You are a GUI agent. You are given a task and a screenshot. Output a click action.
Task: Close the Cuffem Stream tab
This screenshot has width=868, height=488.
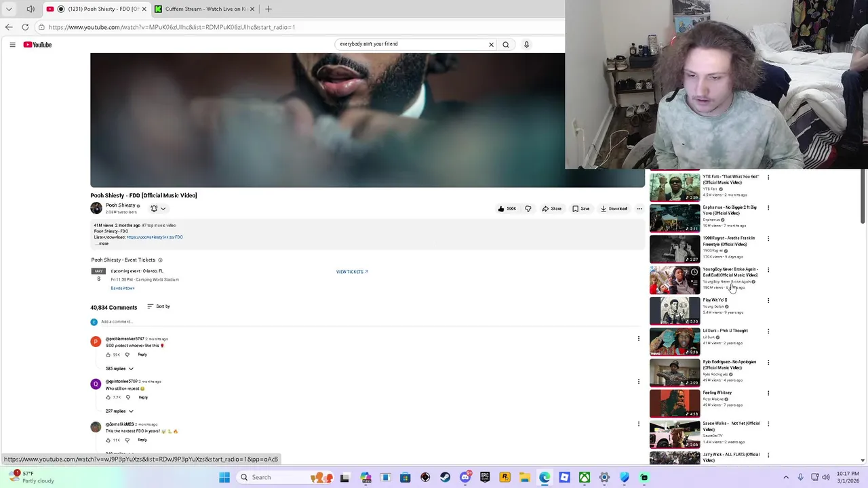pyautogui.click(x=252, y=9)
